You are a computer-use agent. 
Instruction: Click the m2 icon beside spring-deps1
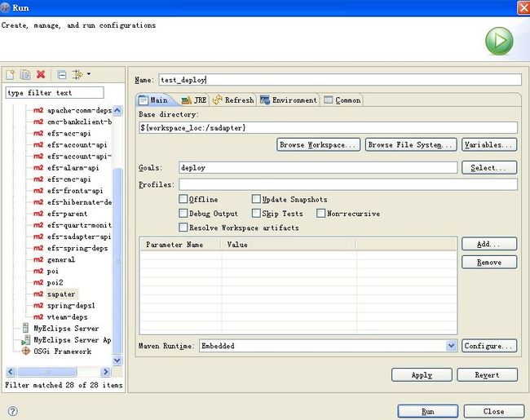(x=38, y=305)
